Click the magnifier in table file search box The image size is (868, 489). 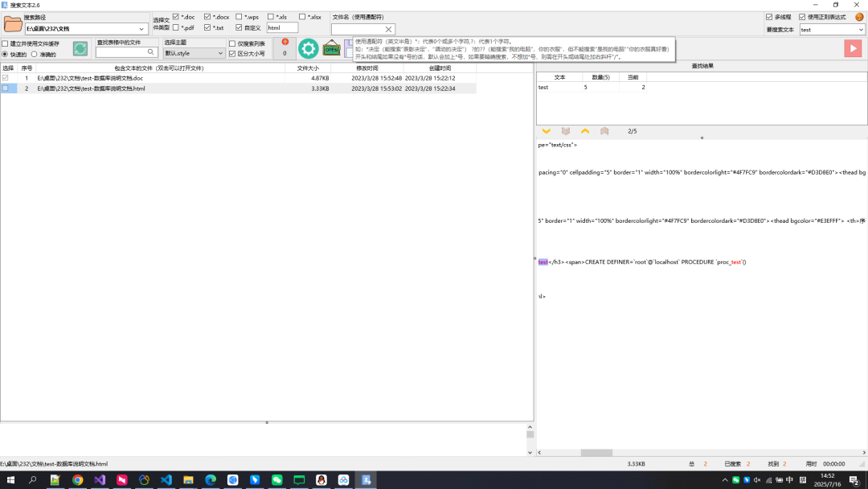(150, 52)
